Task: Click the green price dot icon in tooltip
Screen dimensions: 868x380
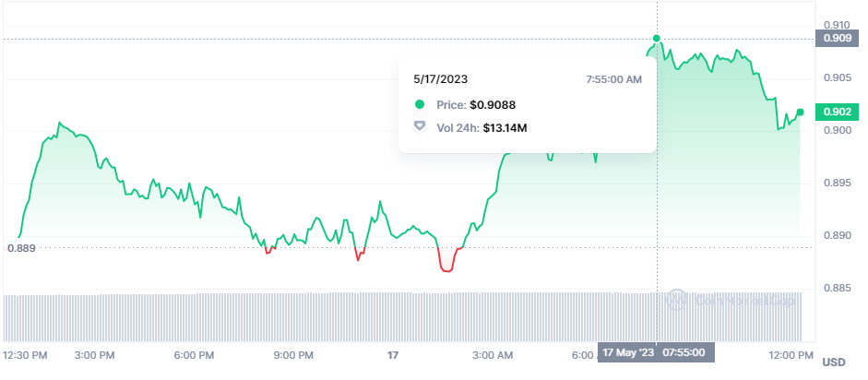Action: (420, 104)
